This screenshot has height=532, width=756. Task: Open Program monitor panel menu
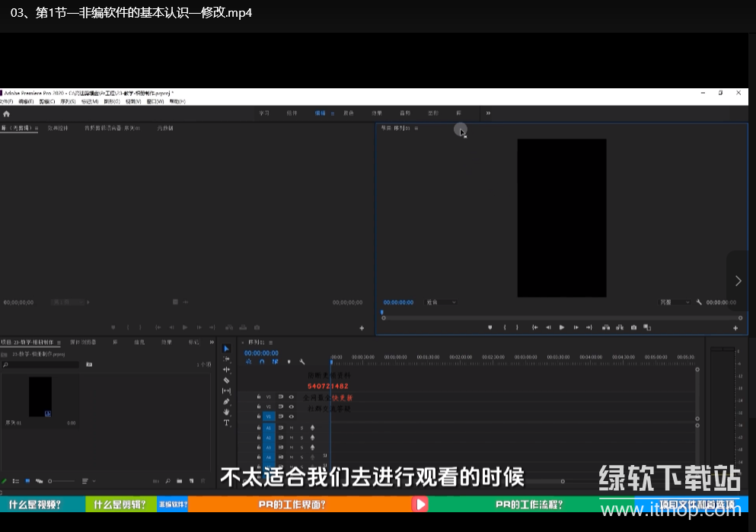click(416, 128)
